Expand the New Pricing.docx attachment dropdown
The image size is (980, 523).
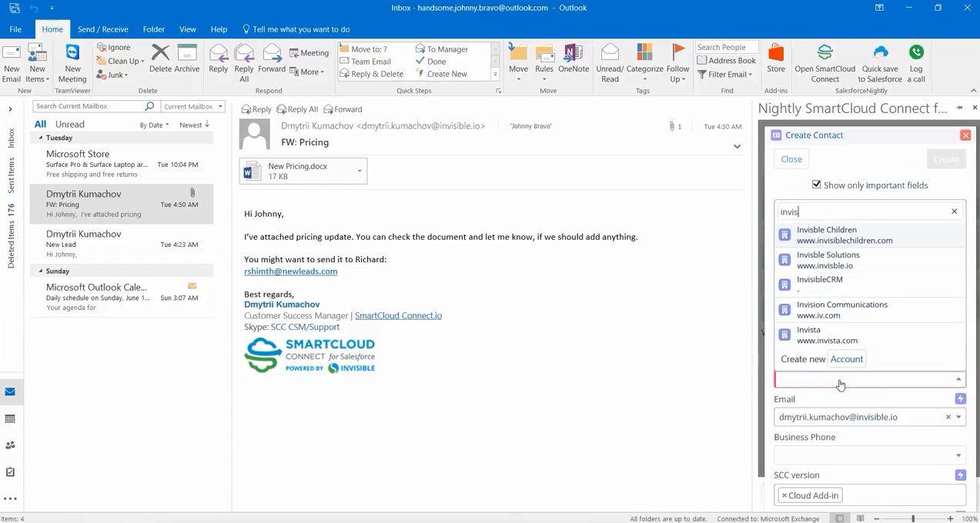click(357, 171)
